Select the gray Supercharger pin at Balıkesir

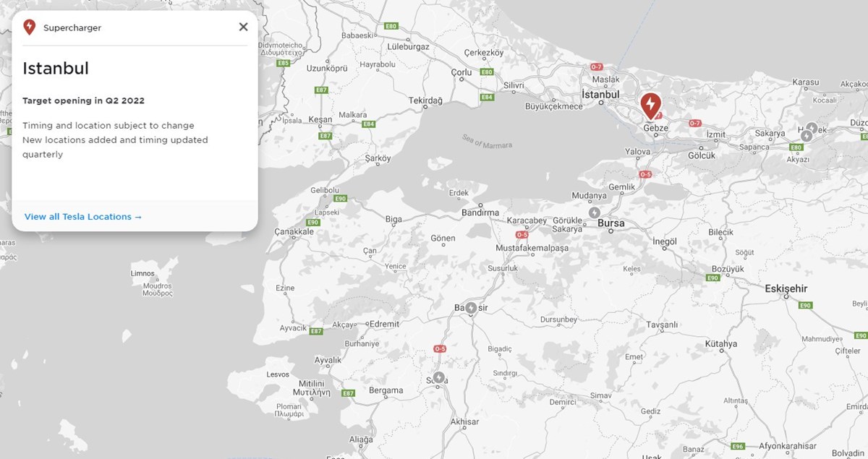click(x=472, y=308)
